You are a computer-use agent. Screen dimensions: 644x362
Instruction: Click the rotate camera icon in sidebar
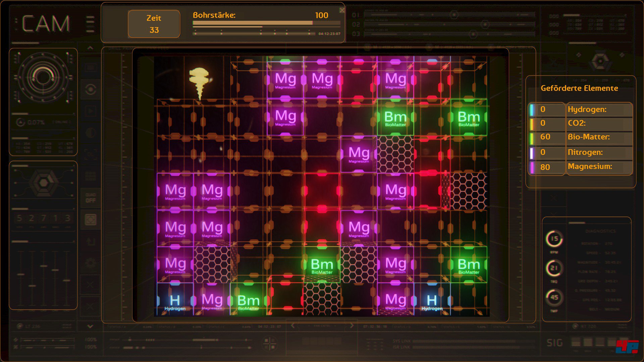click(x=90, y=89)
